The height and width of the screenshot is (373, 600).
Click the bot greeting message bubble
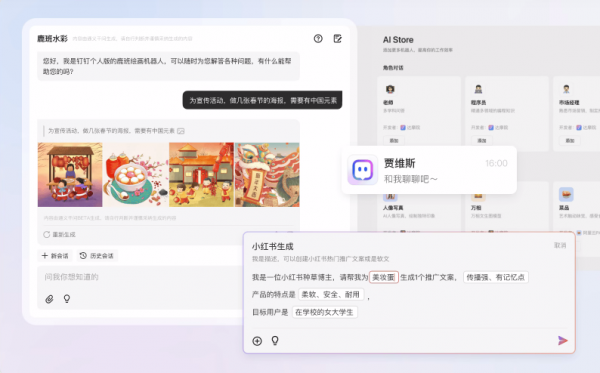click(x=168, y=66)
